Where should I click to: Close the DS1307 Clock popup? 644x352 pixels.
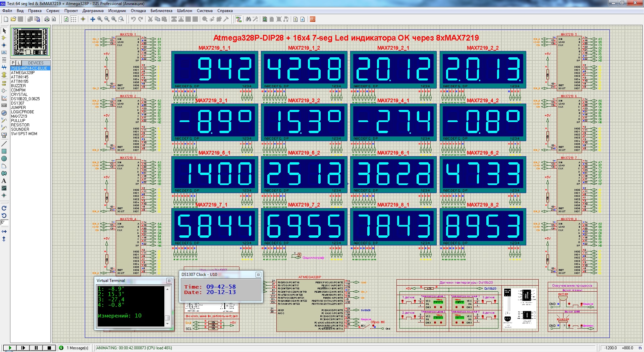tap(258, 275)
